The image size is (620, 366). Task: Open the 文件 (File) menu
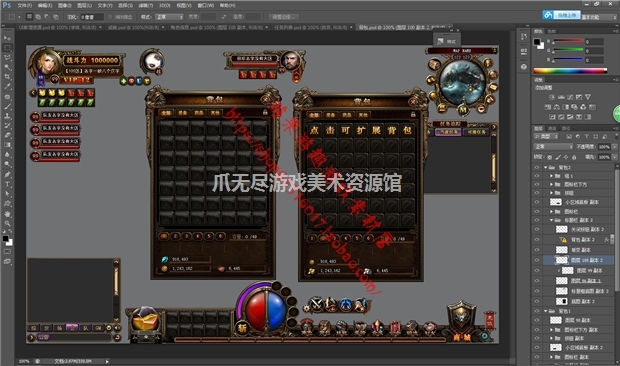click(x=25, y=6)
